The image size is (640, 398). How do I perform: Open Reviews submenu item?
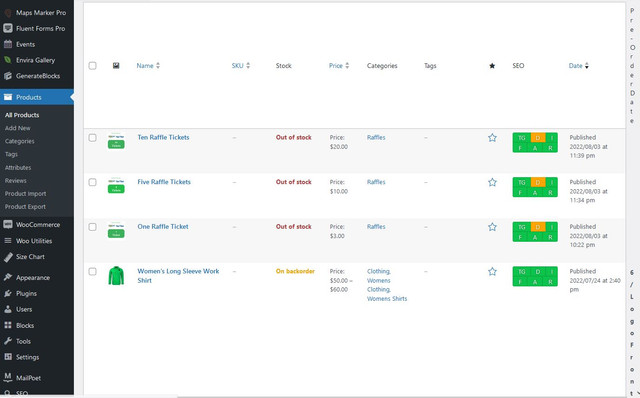pos(16,180)
